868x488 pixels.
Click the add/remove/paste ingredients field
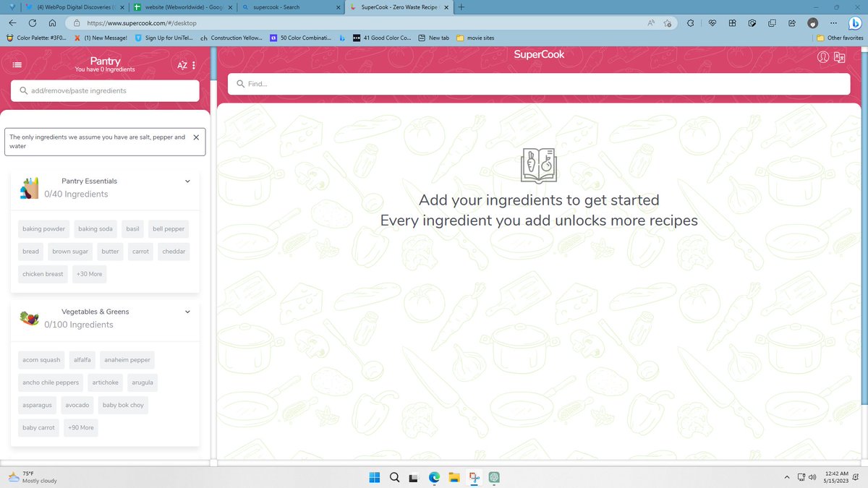[x=105, y=90]
